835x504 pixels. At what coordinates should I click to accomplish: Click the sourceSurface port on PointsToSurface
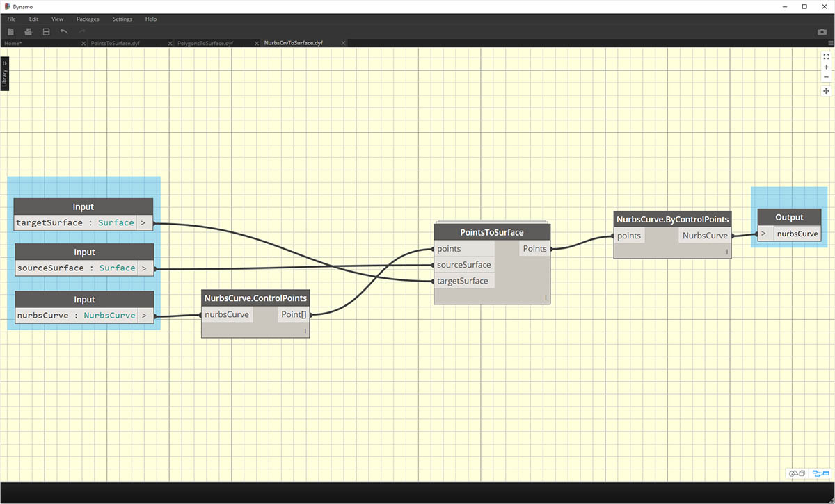463,265
